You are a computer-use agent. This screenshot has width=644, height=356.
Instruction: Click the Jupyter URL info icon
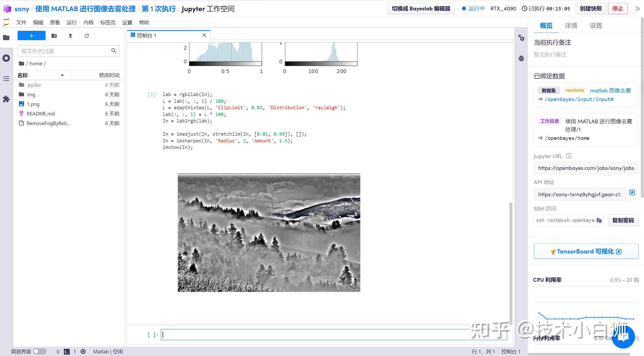tap(569, 156)
